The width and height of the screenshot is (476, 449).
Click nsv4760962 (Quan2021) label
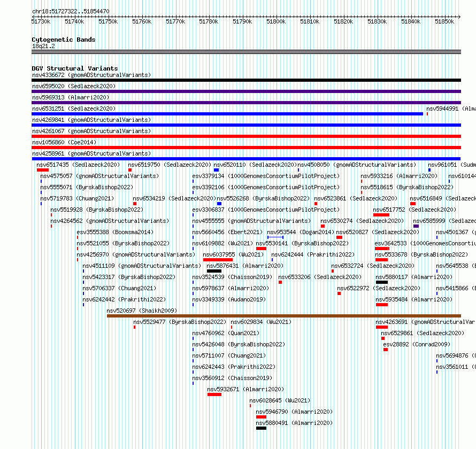226,333
